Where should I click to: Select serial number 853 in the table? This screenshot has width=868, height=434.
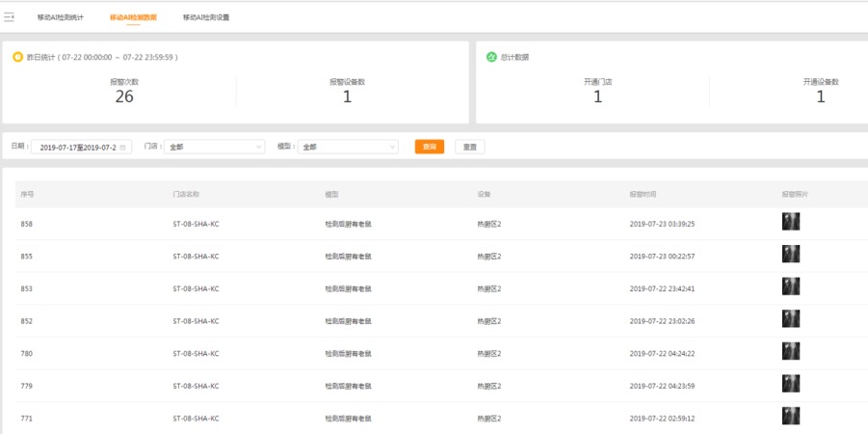[27, 288]
